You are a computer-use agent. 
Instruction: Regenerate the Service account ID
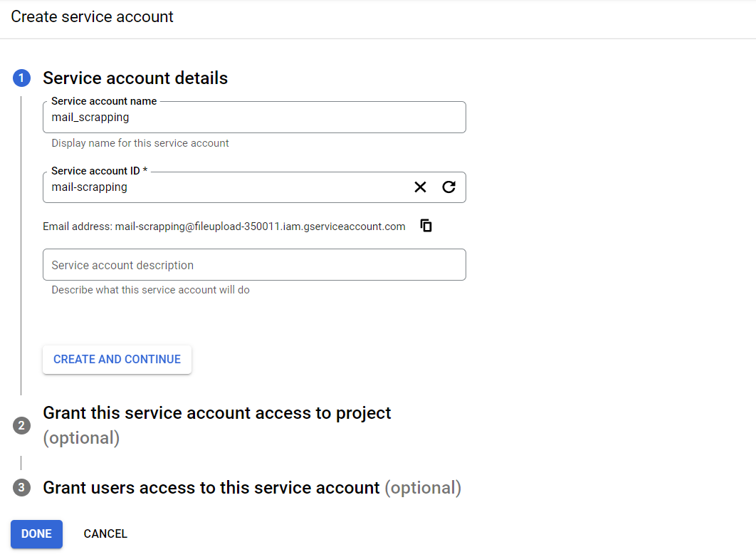(x=448, y=187)
